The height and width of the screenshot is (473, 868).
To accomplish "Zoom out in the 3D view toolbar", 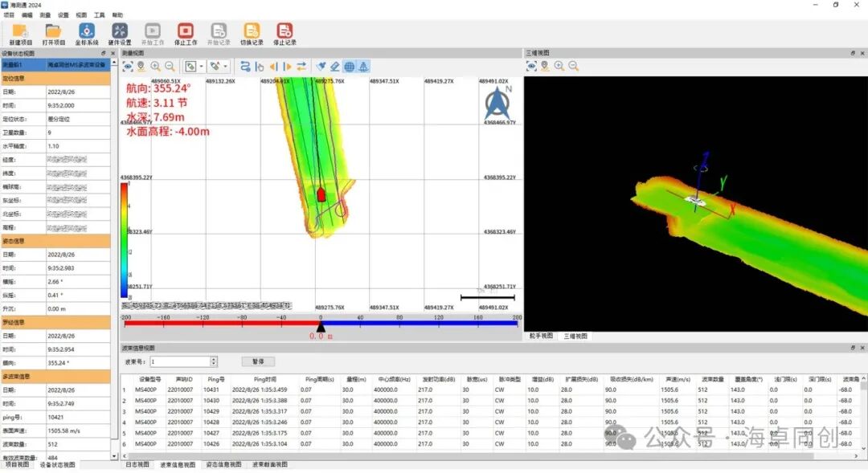I will tap(573, 66).
